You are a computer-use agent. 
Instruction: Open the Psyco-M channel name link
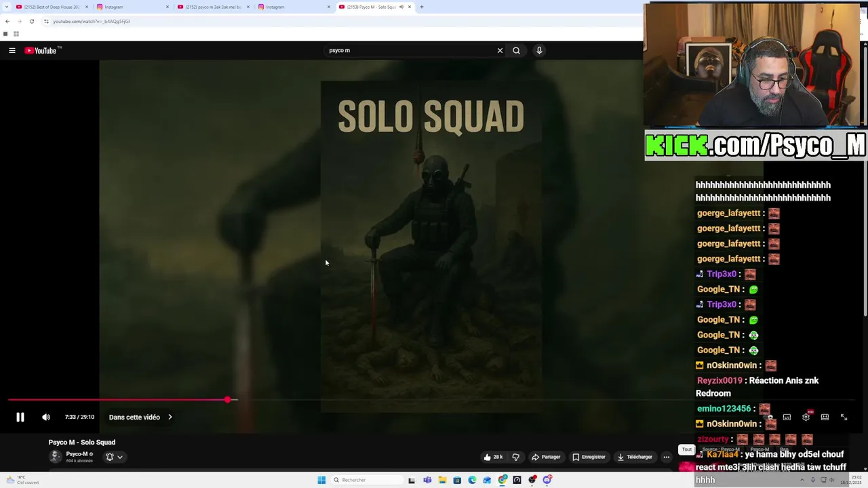[77, 454]
